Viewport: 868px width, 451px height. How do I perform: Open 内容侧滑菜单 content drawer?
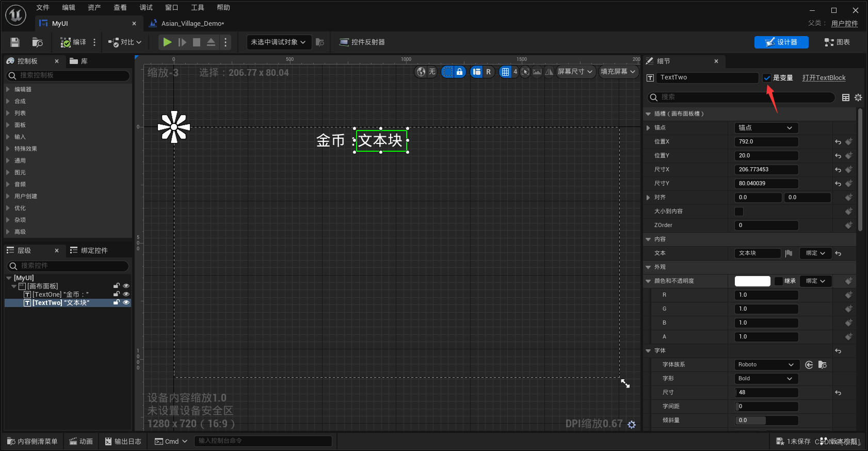tap(33, 441)
